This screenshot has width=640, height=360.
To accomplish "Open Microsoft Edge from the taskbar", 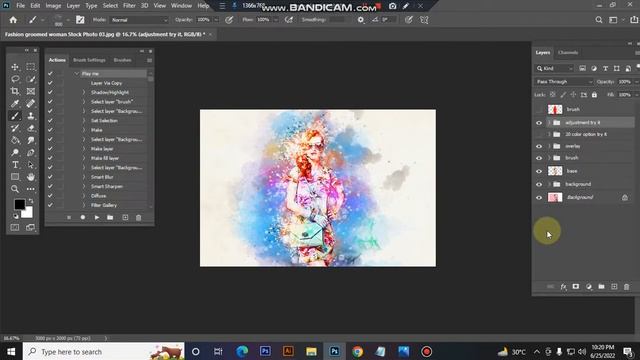I will coord(242,351).
